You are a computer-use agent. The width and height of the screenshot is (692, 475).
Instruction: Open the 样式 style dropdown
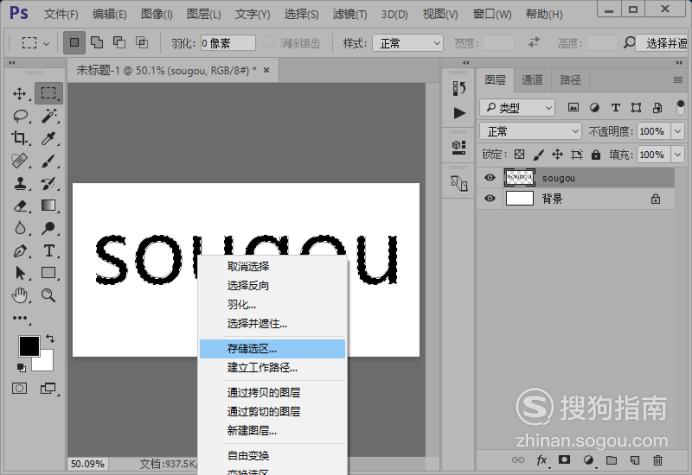(408, 43)
